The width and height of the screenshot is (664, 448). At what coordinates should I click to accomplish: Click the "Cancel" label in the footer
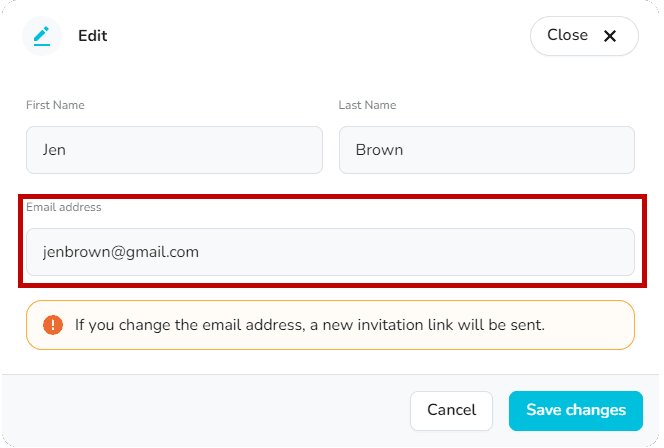[x=451, y=410]
